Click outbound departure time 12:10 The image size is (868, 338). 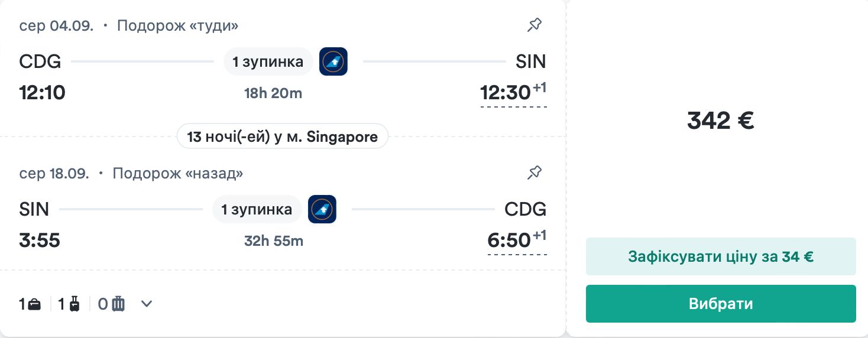(x=42, y=93)
